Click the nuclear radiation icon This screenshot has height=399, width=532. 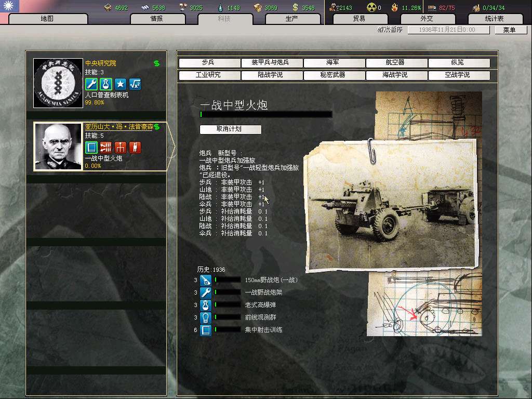[372, 7]
